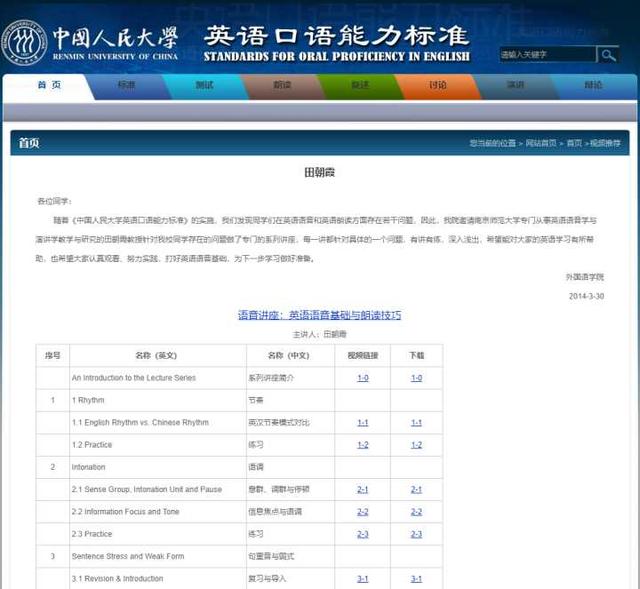Viewport: 640px width, 589px height.
Task: Open the 测试 navigation tab
Action: (204, 86)
